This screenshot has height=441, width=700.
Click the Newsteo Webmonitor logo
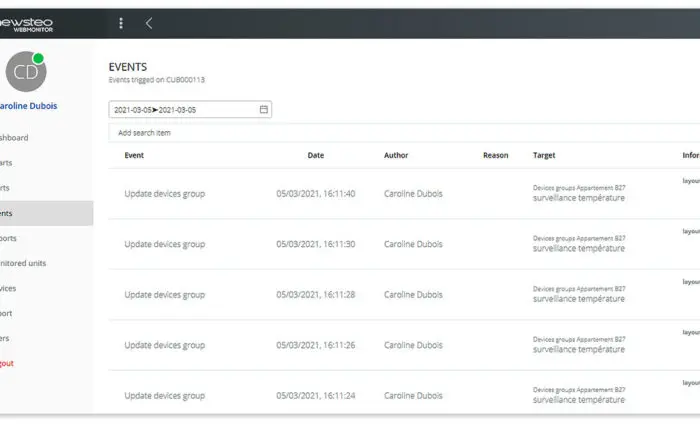(26, 25)
